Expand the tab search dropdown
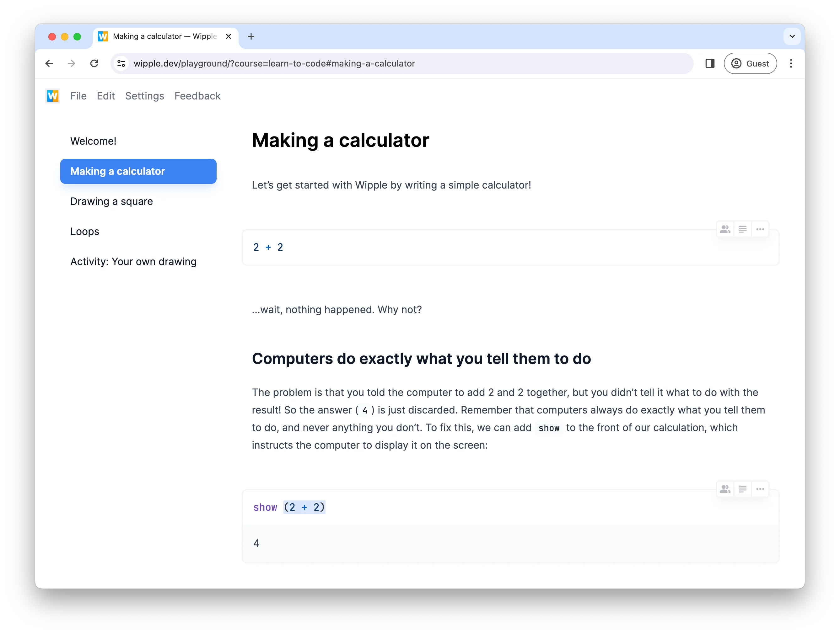This screenshot has height=635, width=840. point(792,36)
